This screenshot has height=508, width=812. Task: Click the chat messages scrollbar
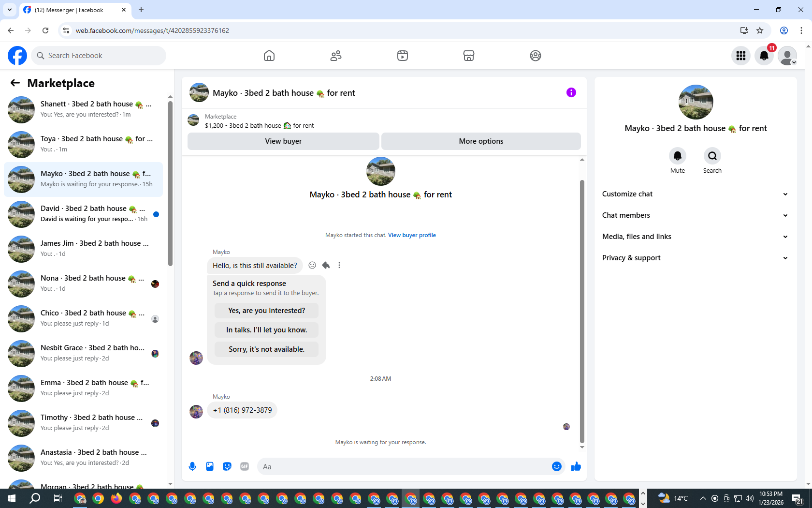click(x=582, y=311)
